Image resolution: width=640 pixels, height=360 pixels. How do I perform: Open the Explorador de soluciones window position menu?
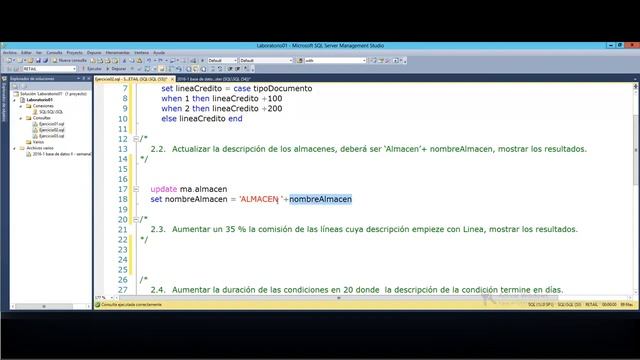[x=78, y=78]
